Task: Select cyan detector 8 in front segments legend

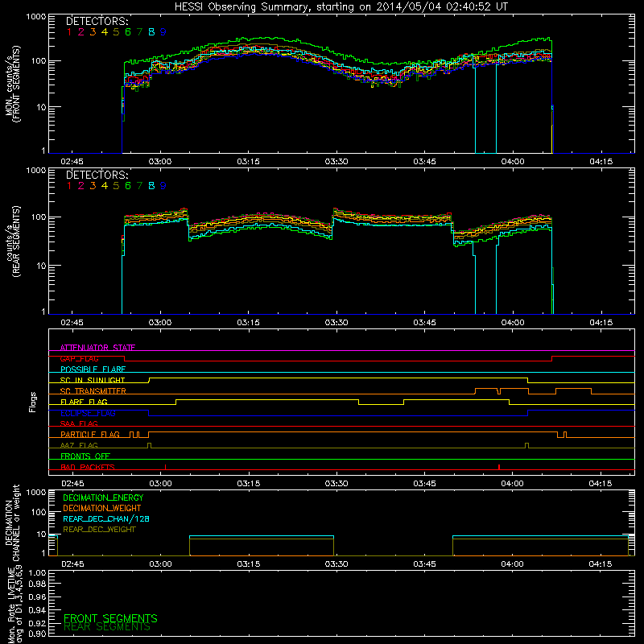Action: pyautogui.click(x=151, y=31)
